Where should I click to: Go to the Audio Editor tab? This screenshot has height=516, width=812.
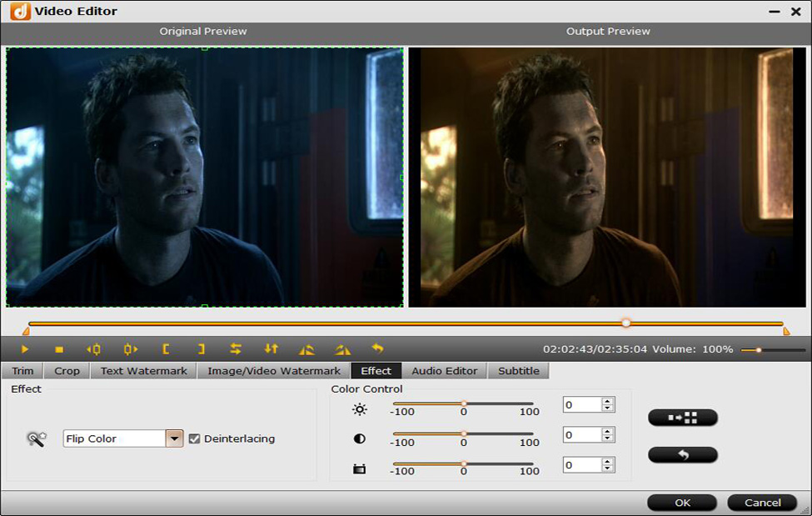pyautogui.click(x=445, y=371)
